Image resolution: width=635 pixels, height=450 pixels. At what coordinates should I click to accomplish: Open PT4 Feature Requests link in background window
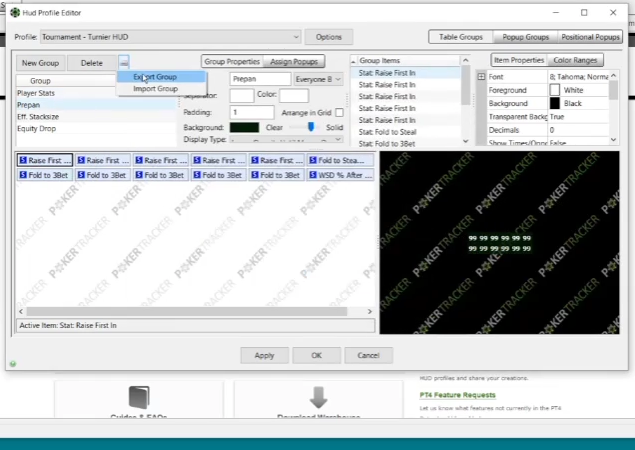click(458, 395)
